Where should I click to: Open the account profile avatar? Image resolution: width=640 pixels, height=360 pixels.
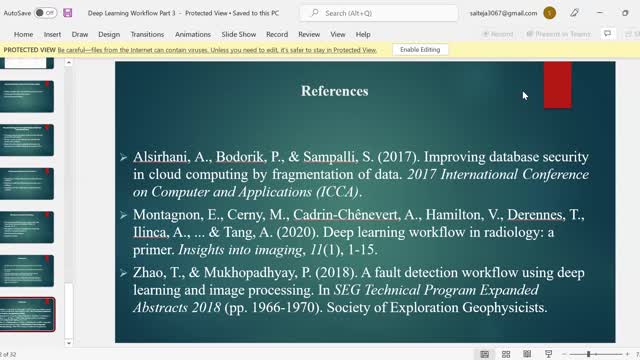pos(549,13)
